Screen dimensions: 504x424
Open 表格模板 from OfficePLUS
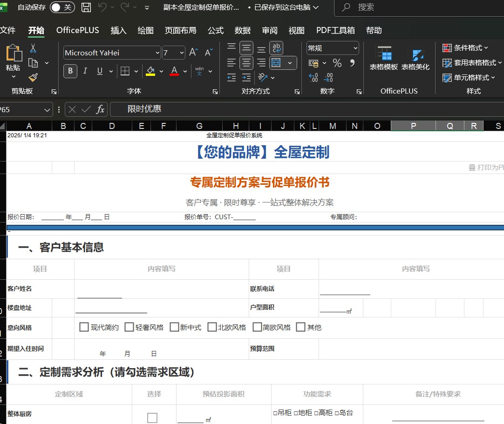pos(384,58)
